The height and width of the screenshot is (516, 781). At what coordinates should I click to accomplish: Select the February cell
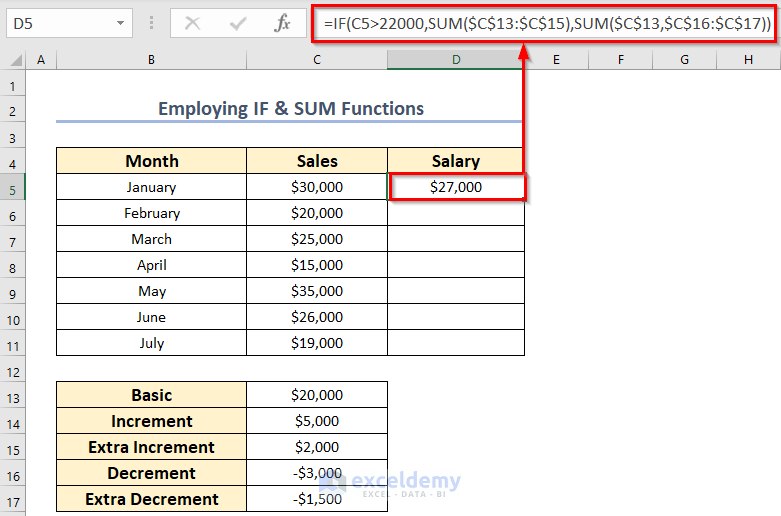(x=151, y=213)
